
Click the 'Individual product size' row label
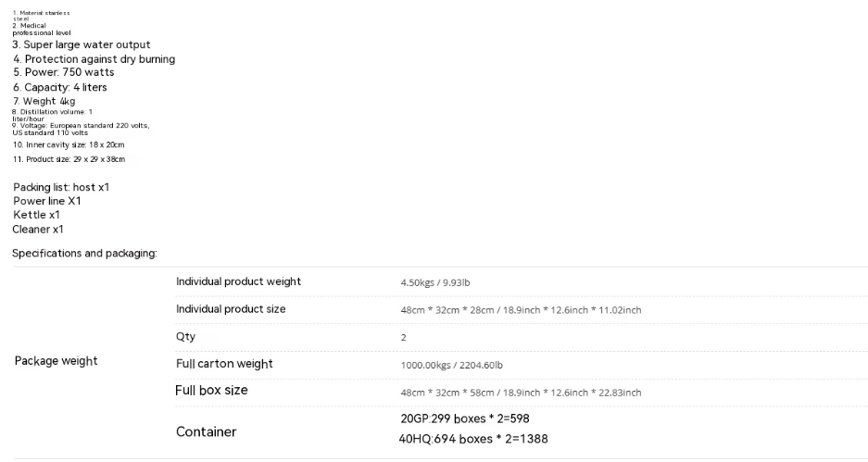coord(231,309)
